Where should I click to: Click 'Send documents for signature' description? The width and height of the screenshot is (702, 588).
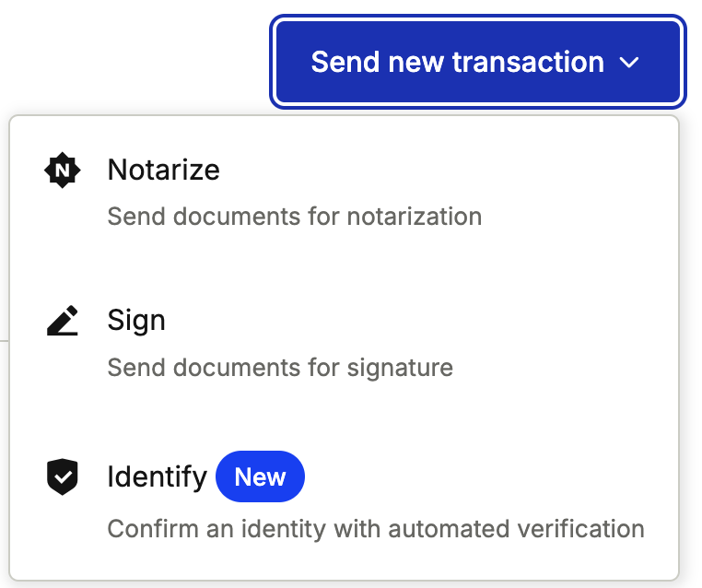[280, 369]
